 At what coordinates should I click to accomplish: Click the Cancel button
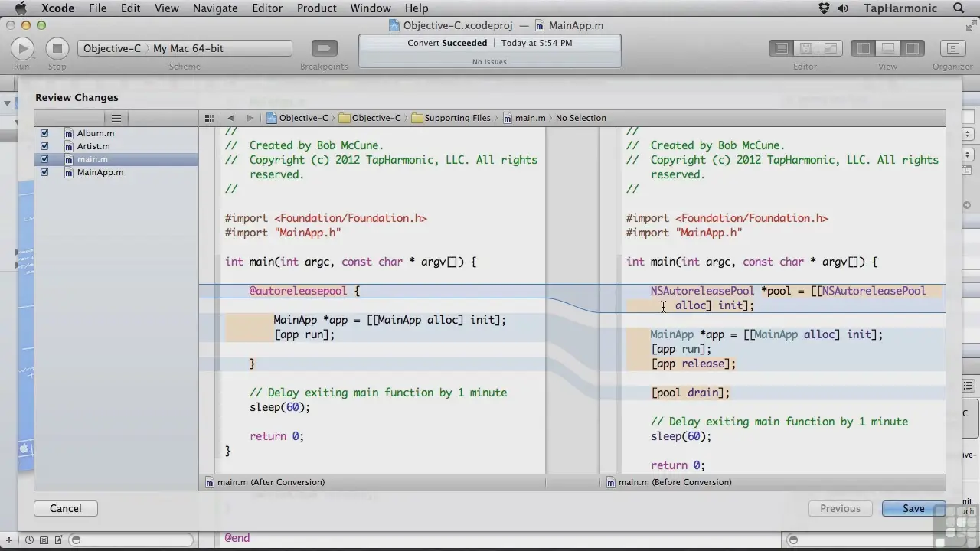65,508
